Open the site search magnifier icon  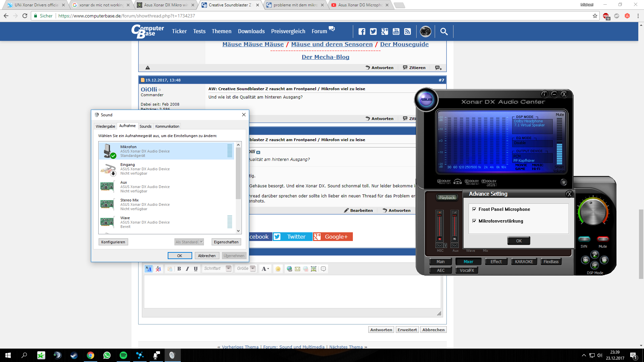pos(444,31)
